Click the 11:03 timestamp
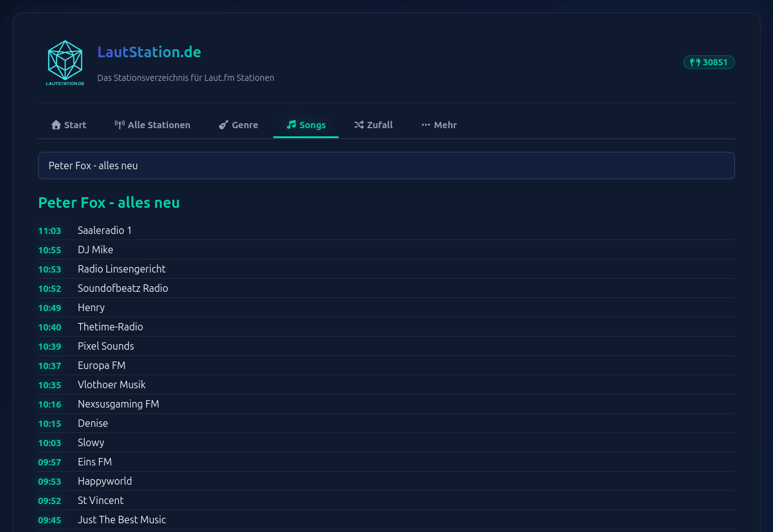This screenshot has width=773, height=532. 50,231
